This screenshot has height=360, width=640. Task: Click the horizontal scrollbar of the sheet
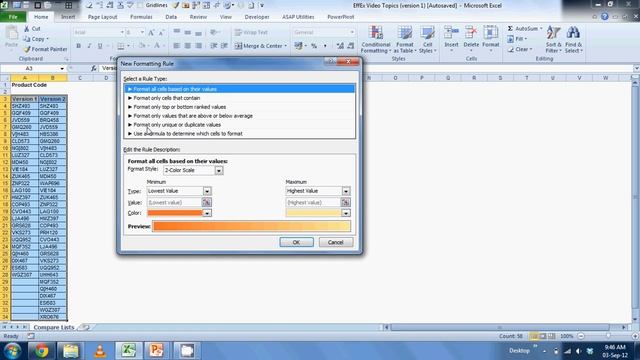499,327
